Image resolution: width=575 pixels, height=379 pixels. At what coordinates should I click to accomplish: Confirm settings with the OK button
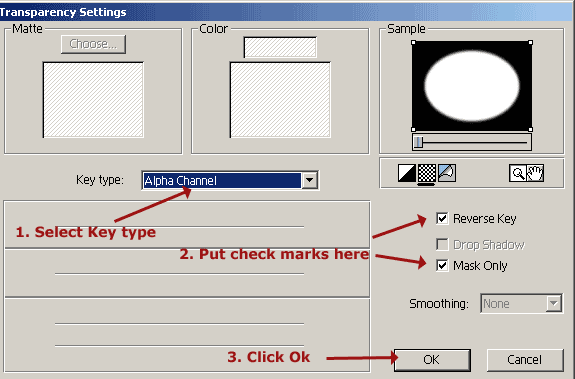[432, 360]
